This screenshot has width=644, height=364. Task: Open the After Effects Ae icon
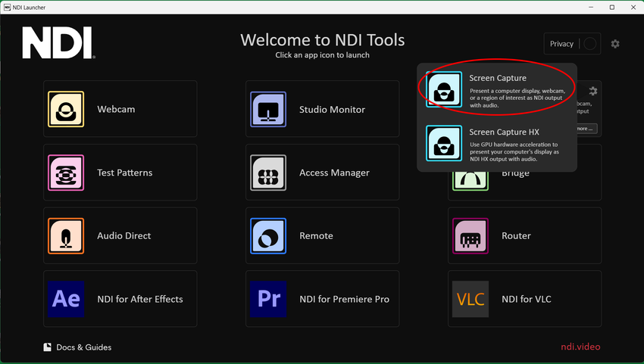[x=66, y=299]
